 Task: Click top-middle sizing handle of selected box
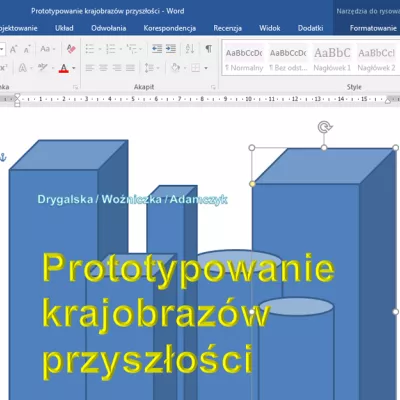[x=324, y=148]
